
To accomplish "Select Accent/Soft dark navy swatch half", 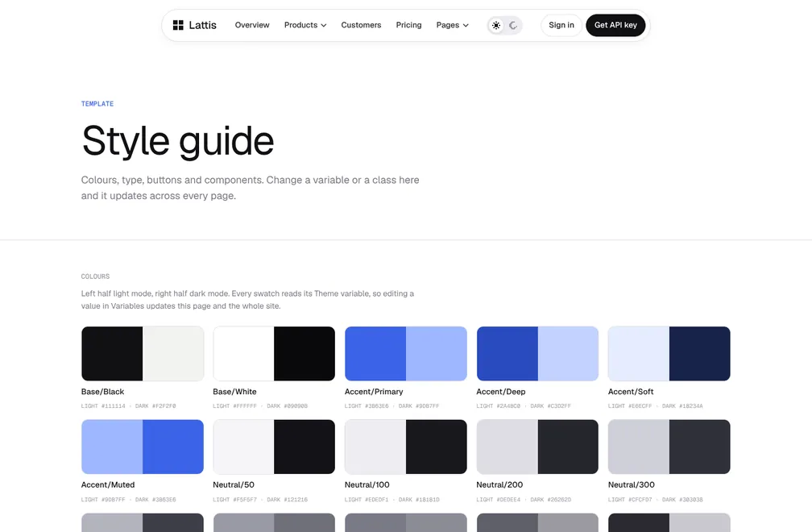I will pyautogui.click(x=699, y=354).
